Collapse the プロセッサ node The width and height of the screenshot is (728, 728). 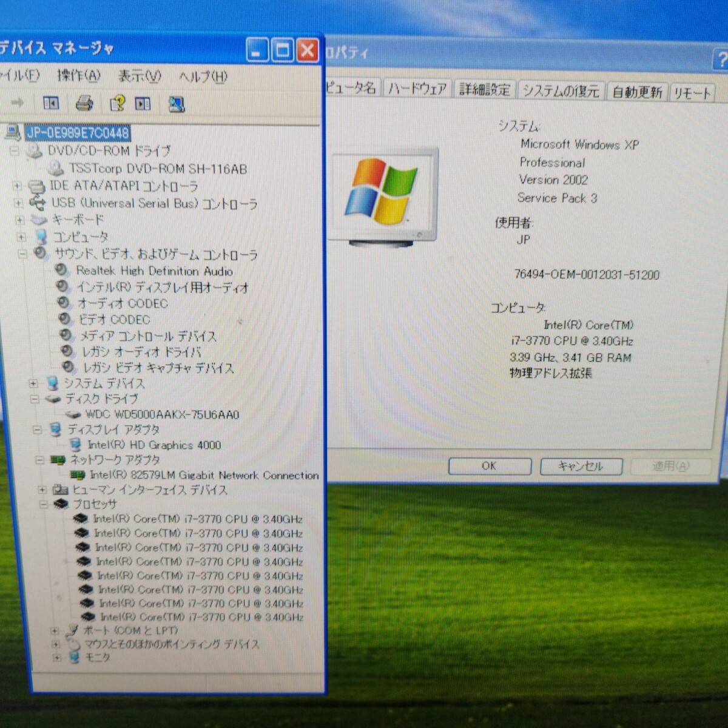click(43, 504)
